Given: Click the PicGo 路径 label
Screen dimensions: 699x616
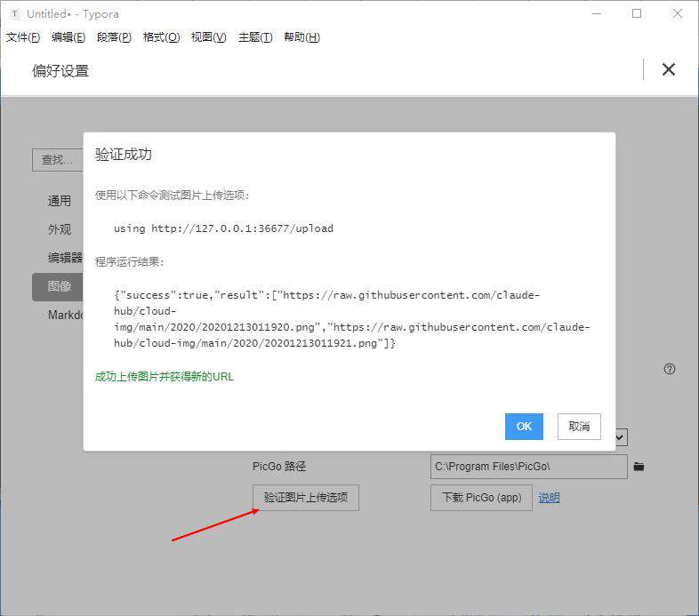Looking at the screenshot, I should pos(279,467).
